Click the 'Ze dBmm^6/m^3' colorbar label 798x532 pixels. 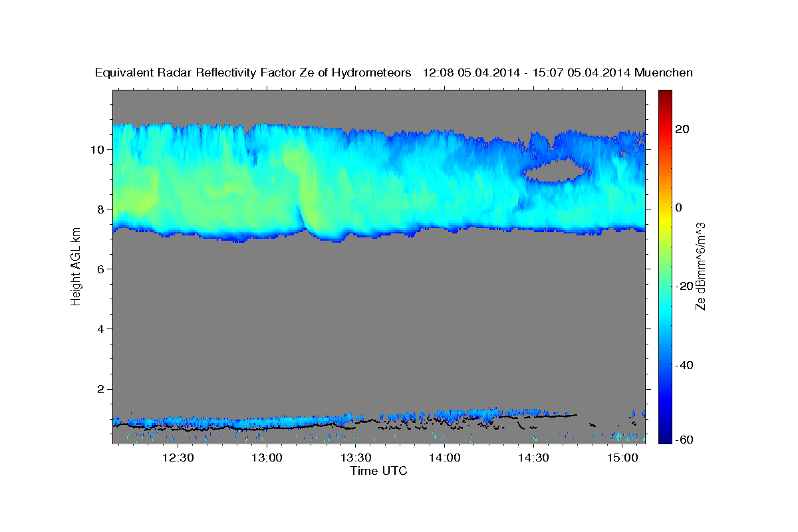tap(700, 266)
